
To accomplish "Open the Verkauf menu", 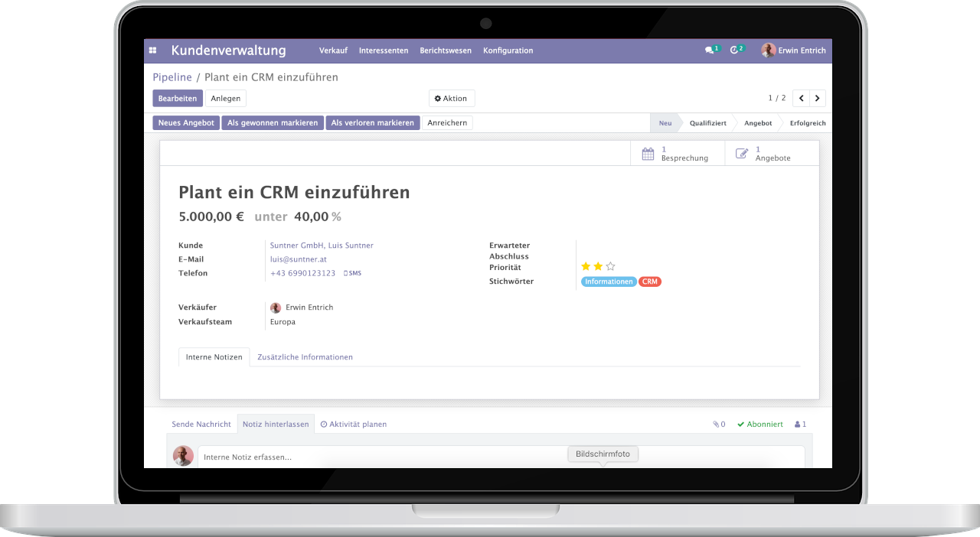I will click(333, 50).
